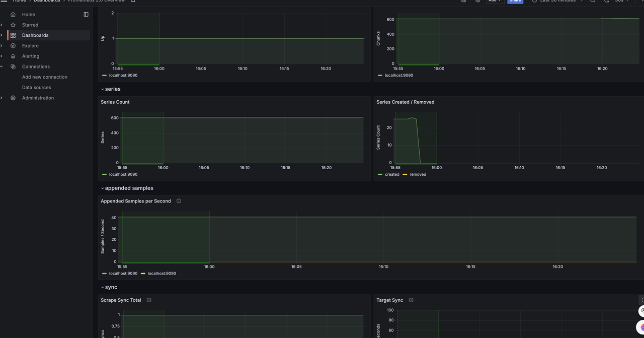This screenshot has height=338, width=644.
Task: Refresh the dashboard with the refresh icon
Action: (606, 1)
